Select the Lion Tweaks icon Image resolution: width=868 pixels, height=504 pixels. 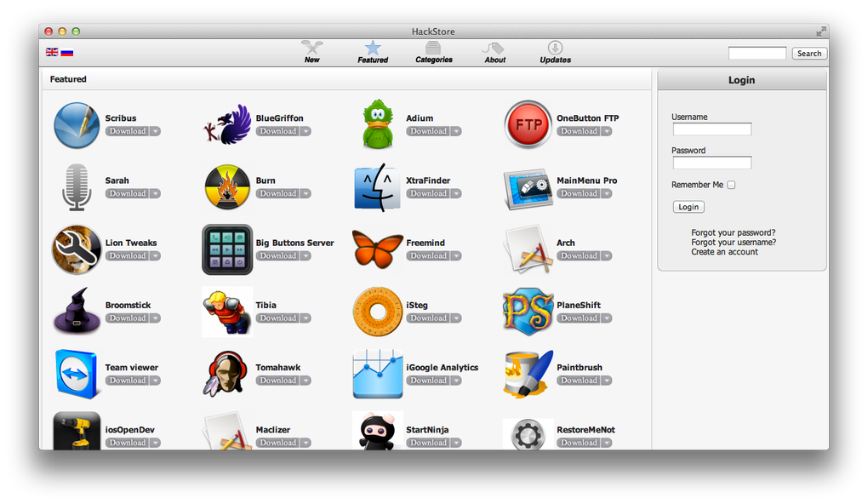pyautogui.click(x=77, y=249)
